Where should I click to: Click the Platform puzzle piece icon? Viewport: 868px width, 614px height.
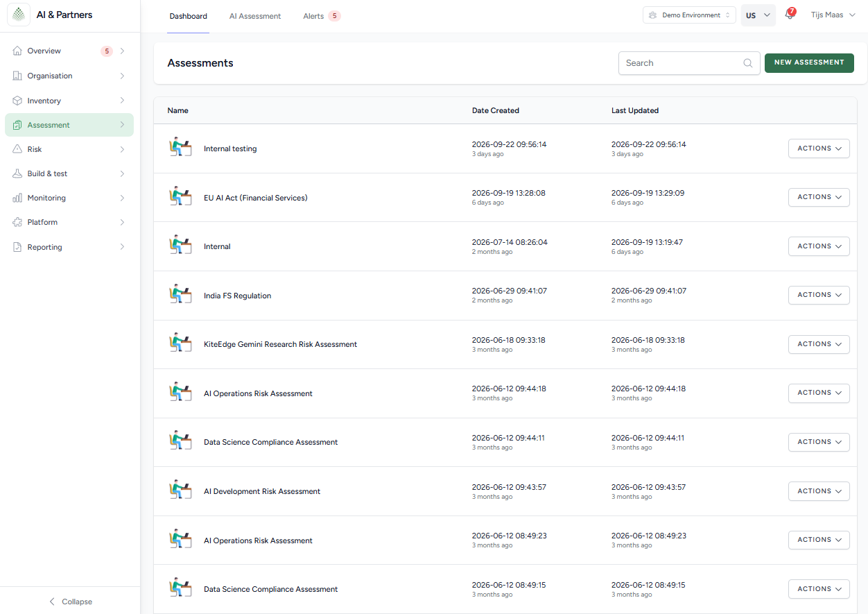pyautogui.click(x=17, y=222)
